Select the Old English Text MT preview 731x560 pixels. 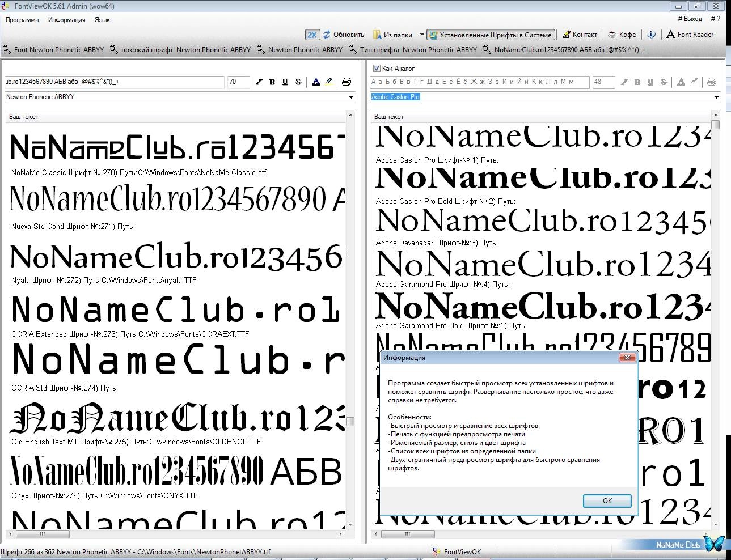point(178,418)
